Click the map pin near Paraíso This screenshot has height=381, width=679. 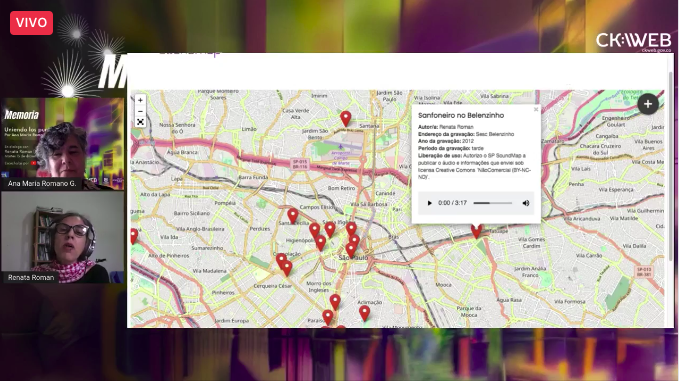coord(328,317)
